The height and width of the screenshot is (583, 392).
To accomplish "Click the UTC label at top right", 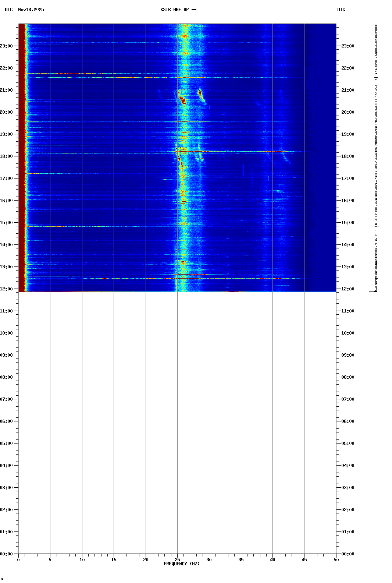I will coord(341,10).
